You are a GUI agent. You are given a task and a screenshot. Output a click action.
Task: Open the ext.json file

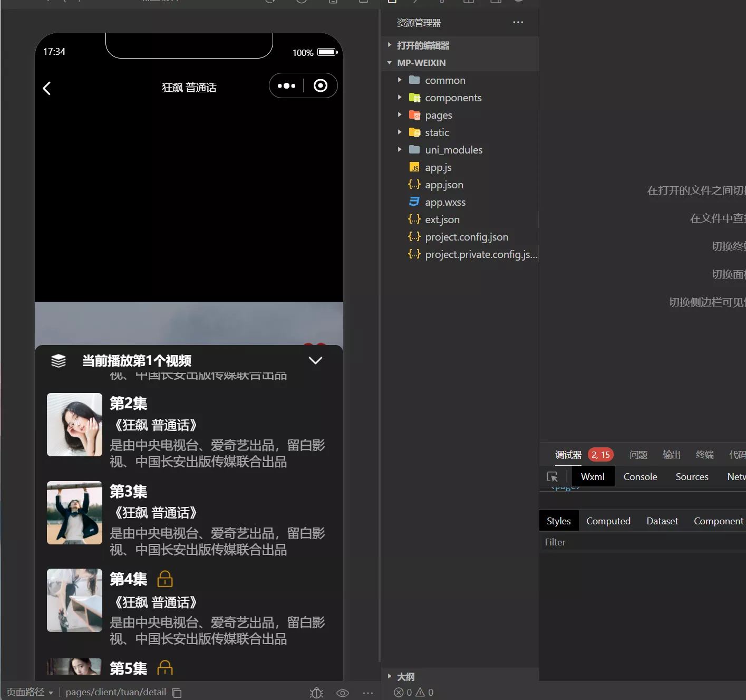coord(442,219)
